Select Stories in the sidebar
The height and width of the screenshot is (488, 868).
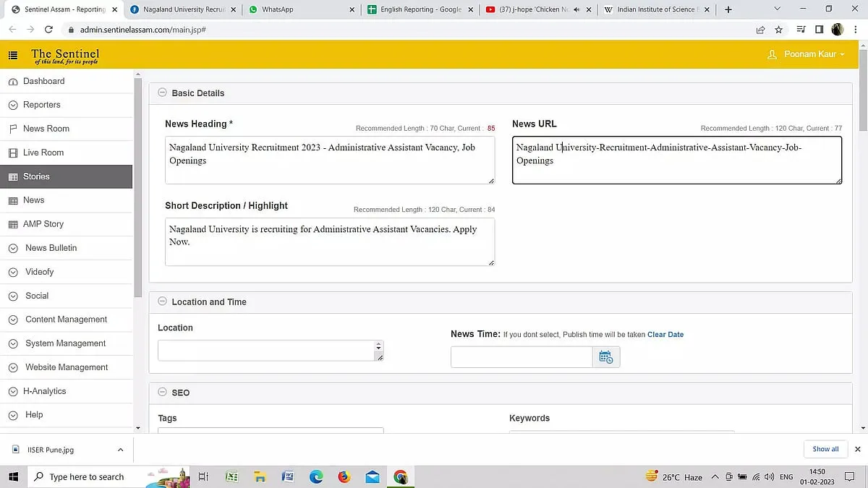(67, 176)
